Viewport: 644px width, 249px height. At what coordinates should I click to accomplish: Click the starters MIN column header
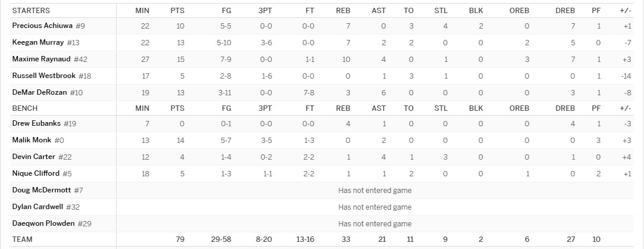142,11
